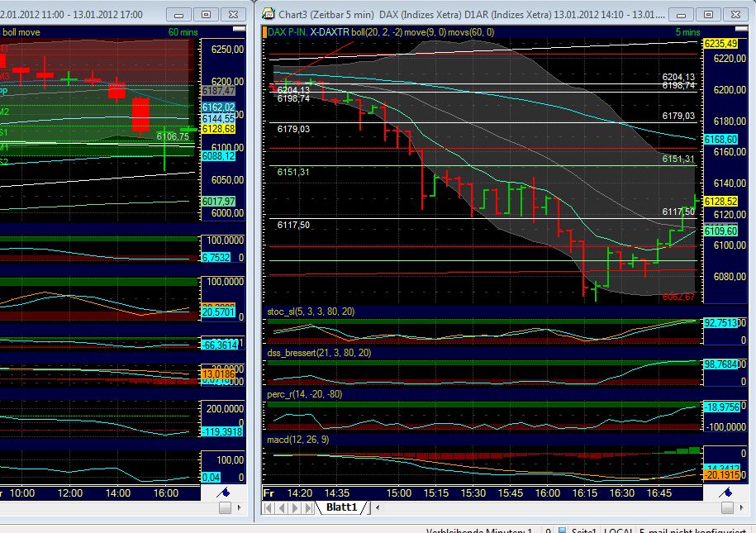Screen dimensions: 756x533
Task: Click the next-sheet arrow icon near Blatt1
Action: tap(295, 507)
